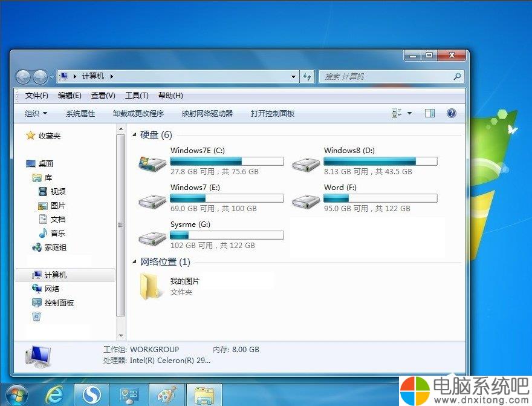Open the 组织 dropdown menu
Viewport: 532px width, 406px height.
pyautogui.click(x=36, y=113)
